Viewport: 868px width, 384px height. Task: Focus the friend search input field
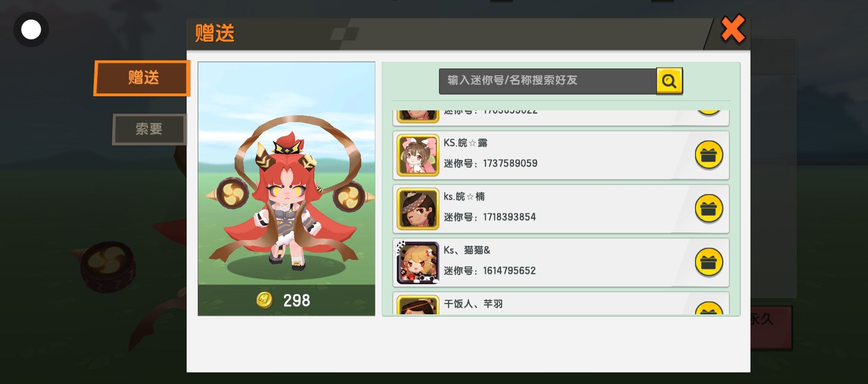tap(548, 81)
